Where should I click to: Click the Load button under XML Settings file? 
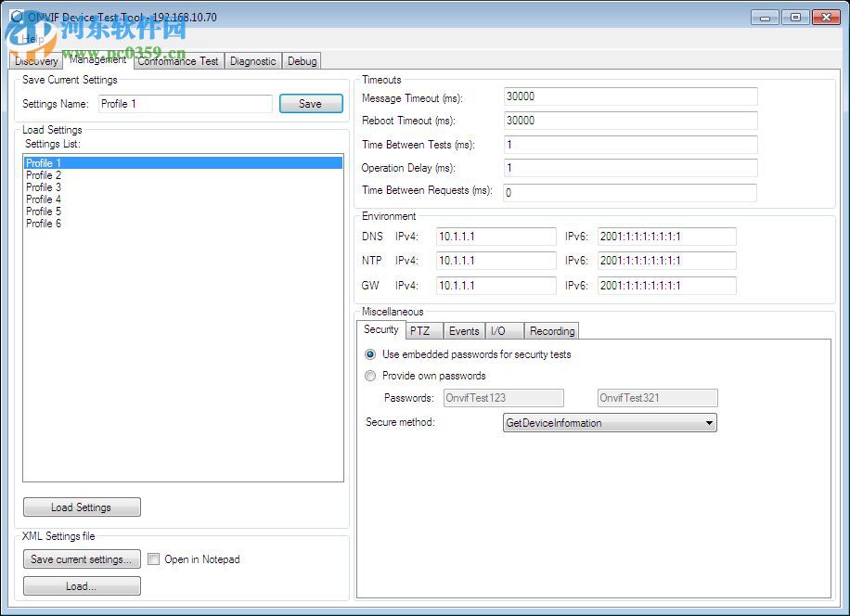click(x=82, y=585)
